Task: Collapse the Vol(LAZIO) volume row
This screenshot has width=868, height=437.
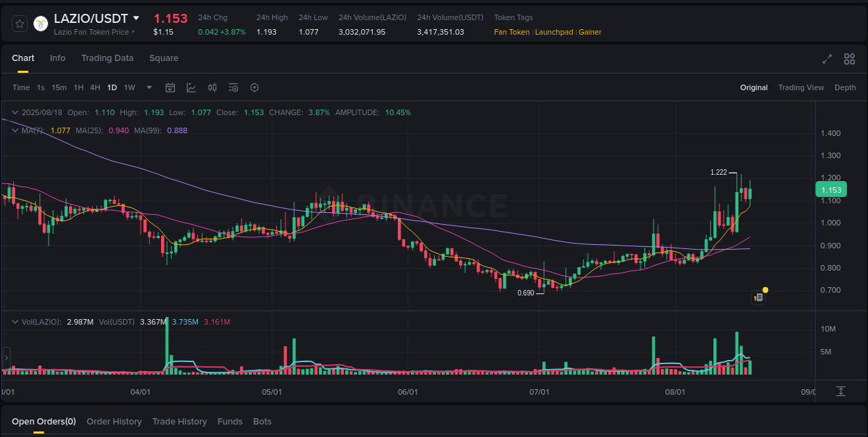Action: [x=14, y=321]
